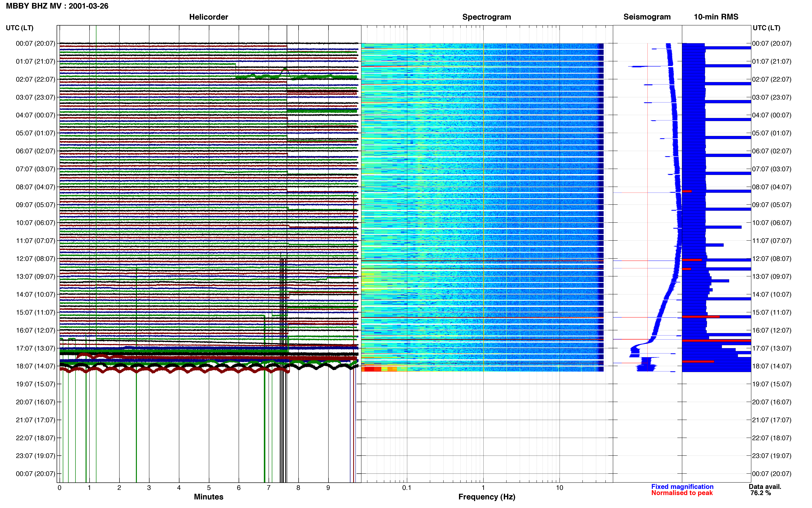
Task: Click left time label '17:07 (13:07)'
Action: [x=35, y=348]
